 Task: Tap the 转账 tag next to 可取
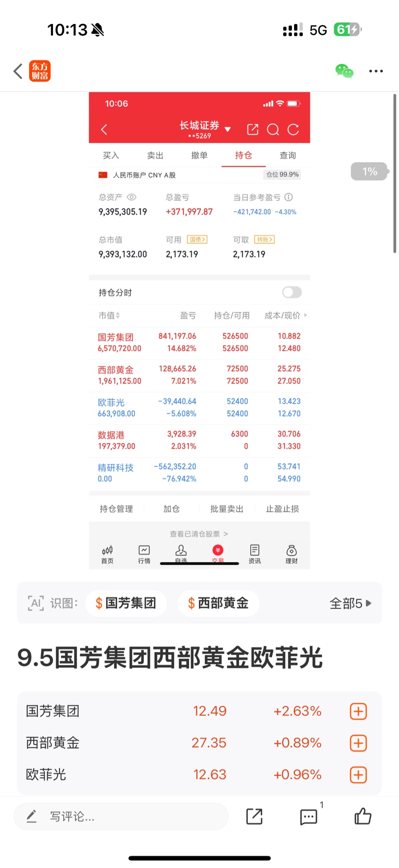pyautogui.click(x=264, y=239)
